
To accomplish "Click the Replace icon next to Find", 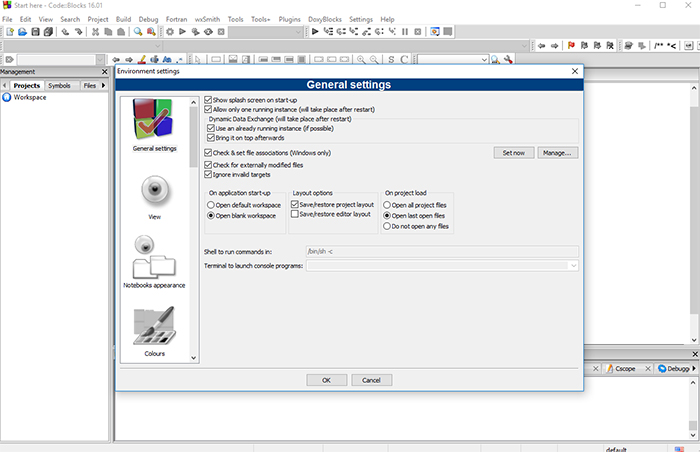I will click(151, 32).
